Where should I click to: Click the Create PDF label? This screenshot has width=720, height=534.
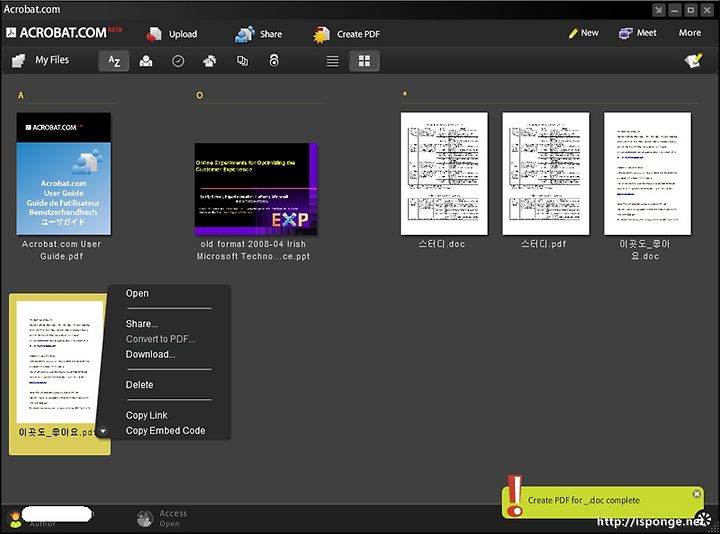(x=358, y=34)
